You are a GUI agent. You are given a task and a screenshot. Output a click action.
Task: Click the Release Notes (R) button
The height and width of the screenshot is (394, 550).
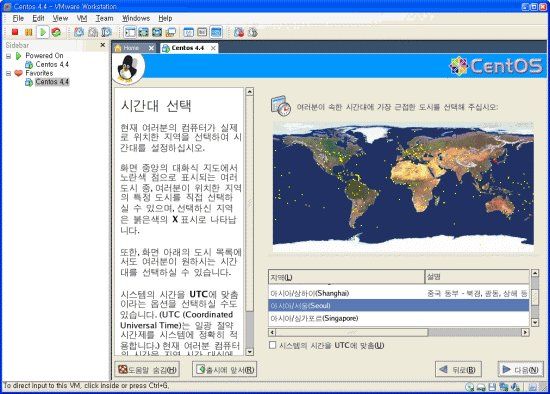tap(224, 369)
